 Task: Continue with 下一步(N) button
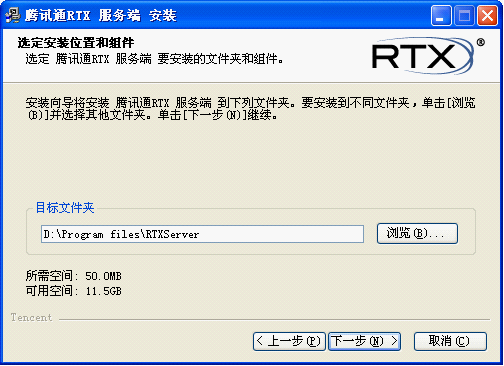364,341
